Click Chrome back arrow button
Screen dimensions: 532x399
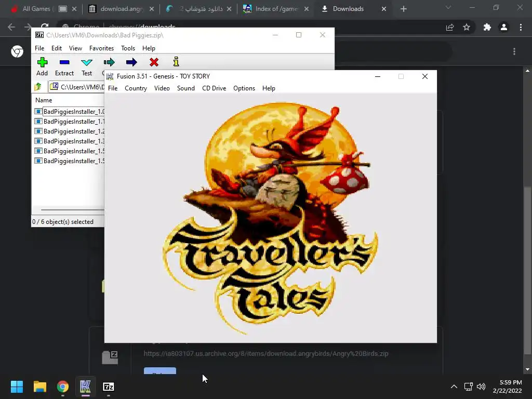pyautogui.click(x=11, y=27)
